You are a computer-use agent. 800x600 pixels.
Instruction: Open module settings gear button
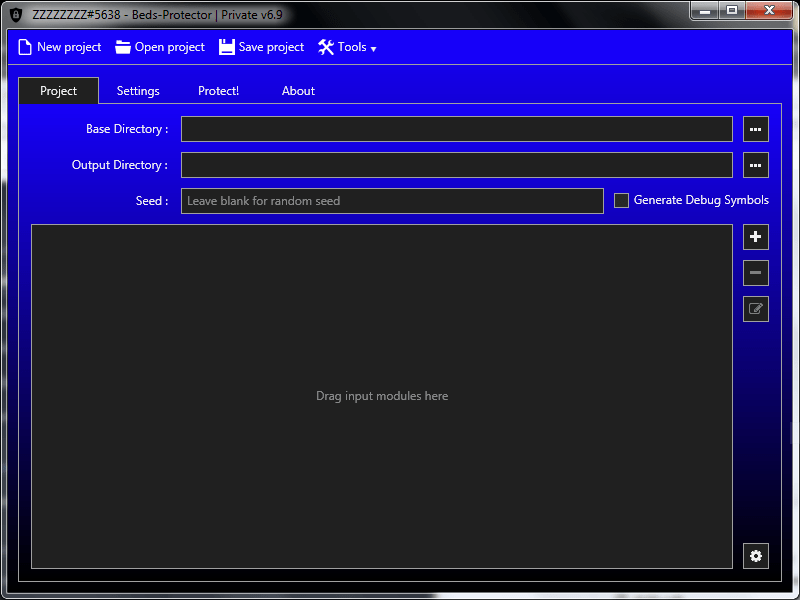point(756,556)
